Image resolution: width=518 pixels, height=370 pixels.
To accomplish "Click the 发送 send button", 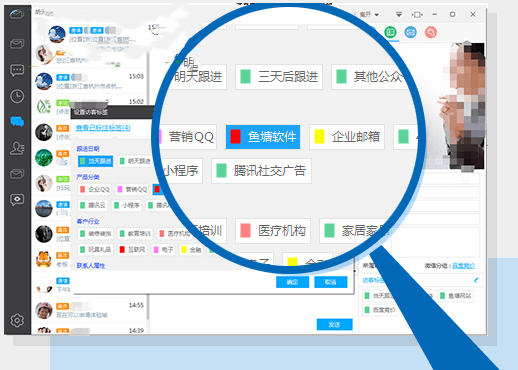I will coord(334,324).
